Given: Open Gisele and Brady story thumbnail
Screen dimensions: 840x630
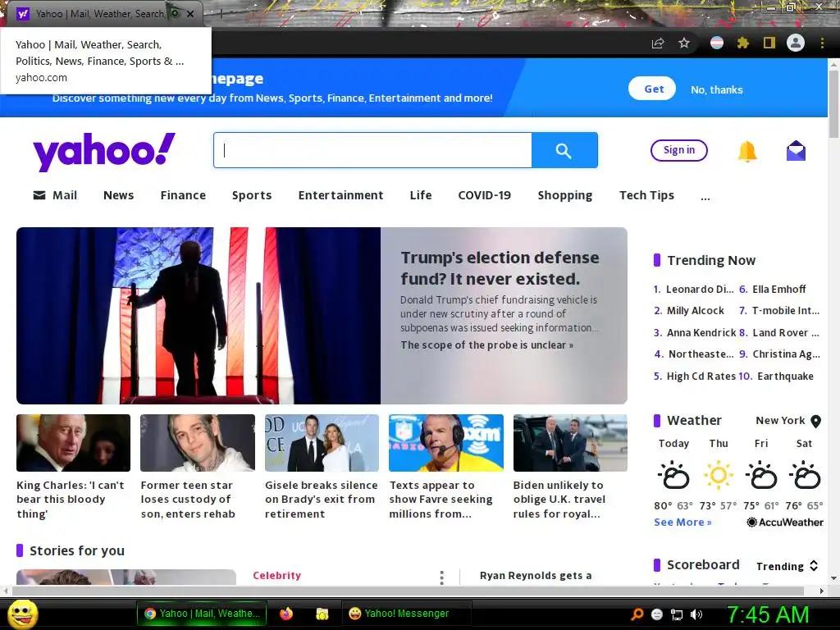Looking at the screenshot, I should pyautogui.click(x=322, y=443).
